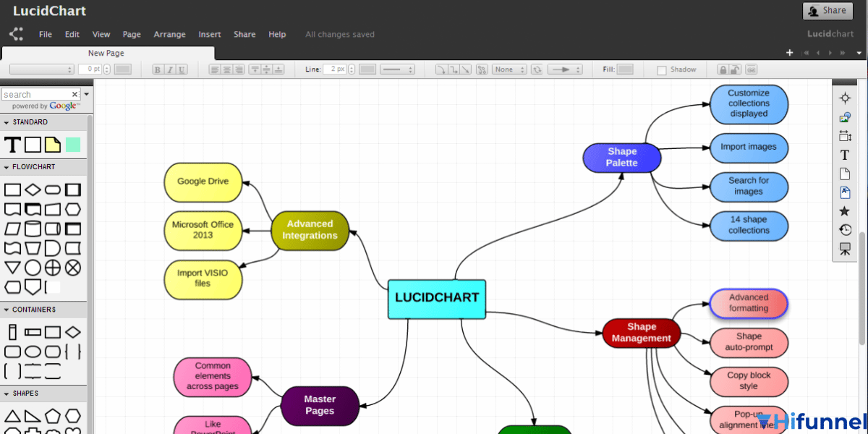Add a new page with plus icon

790,53
